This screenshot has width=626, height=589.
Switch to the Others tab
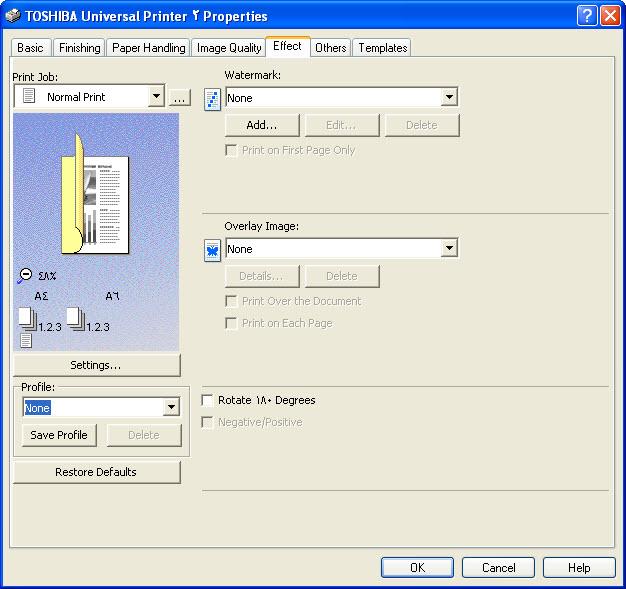tap(331, 48)
